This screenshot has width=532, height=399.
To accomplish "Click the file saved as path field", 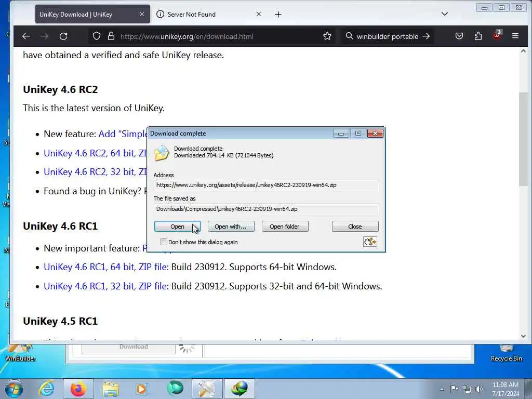I will tap(267, 209).
